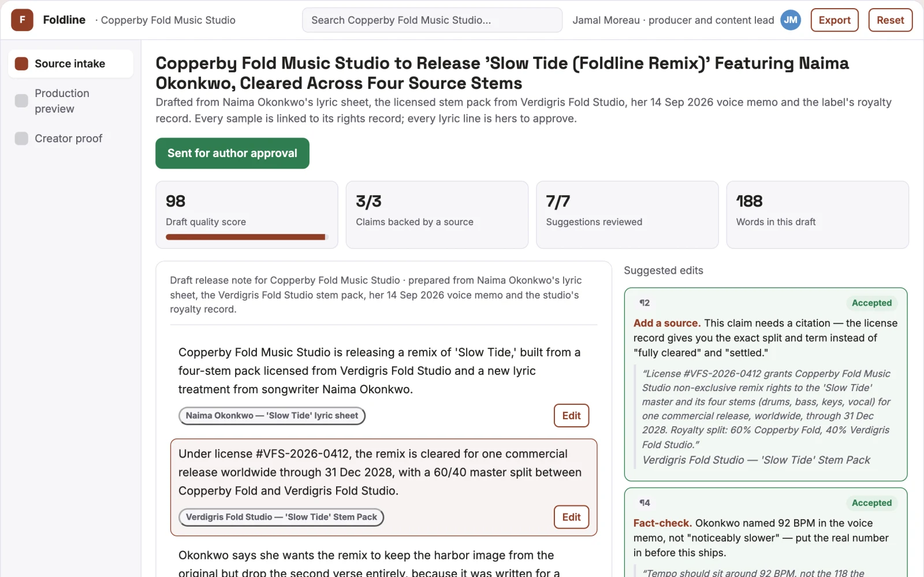Click the Draft quality score progress bar
This screenshot has width=924, height=577.
[247, 237]
